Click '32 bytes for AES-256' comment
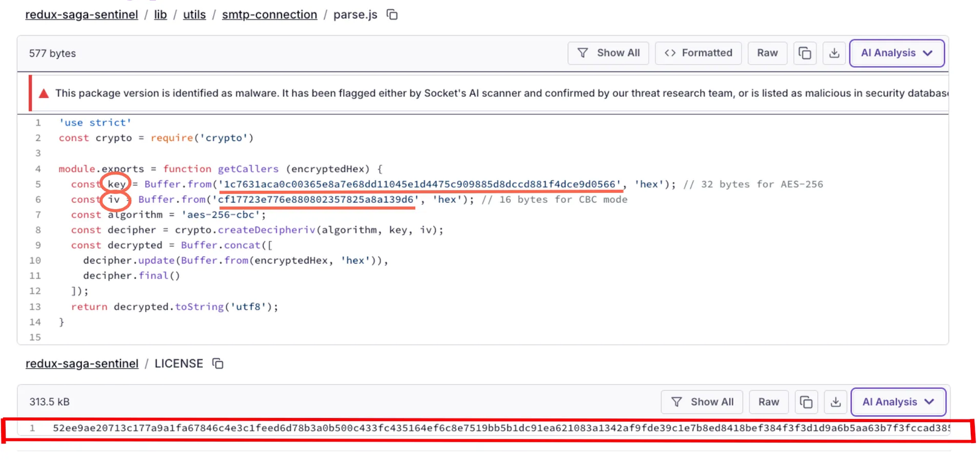The height and width of the screenshot is (462, 980). coord(753,184)
